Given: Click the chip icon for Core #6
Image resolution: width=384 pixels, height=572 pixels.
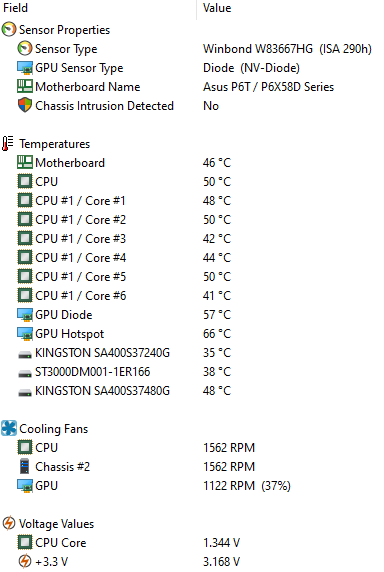Looking at the screenshot, I should (25, 295).
